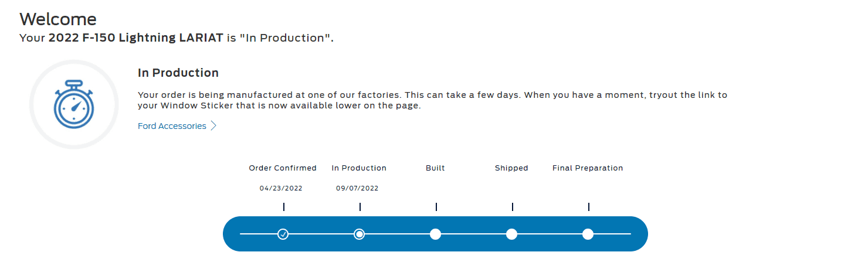
Task: Select the Final Preparation step label
Action: click(x=588, y=168)
